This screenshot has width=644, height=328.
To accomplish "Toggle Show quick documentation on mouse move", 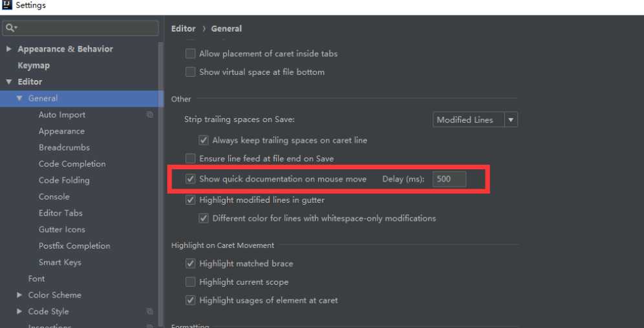I will click(190, 179).
